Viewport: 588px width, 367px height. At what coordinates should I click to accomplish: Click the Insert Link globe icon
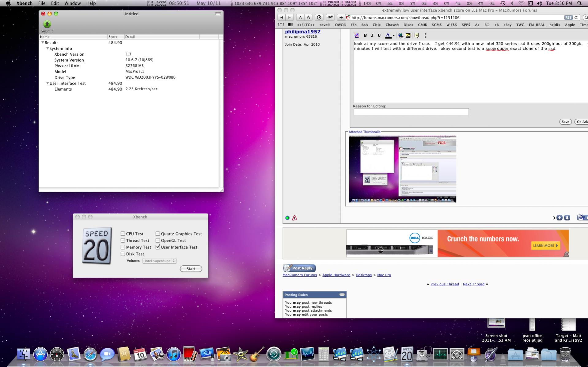coord(400,36)
